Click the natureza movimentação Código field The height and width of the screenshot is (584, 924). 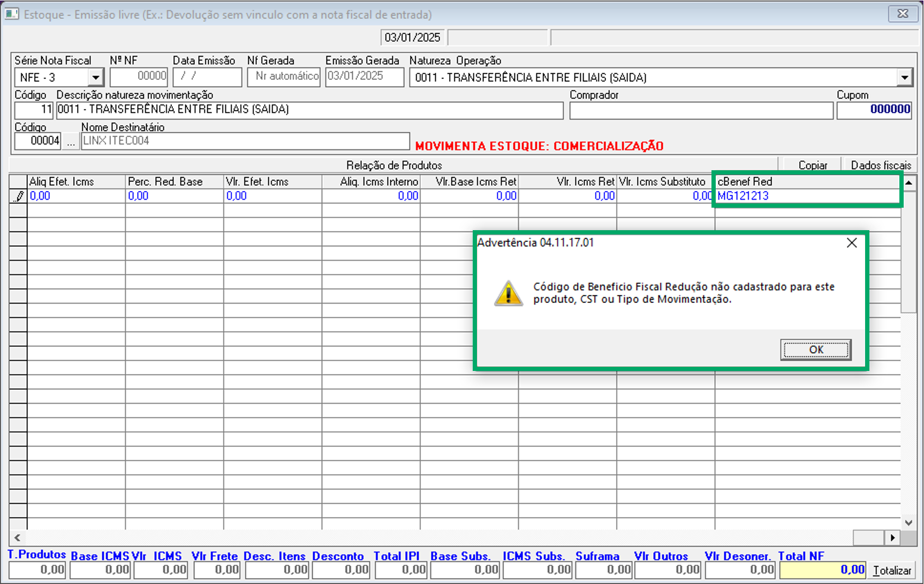(x=34, y=110)
